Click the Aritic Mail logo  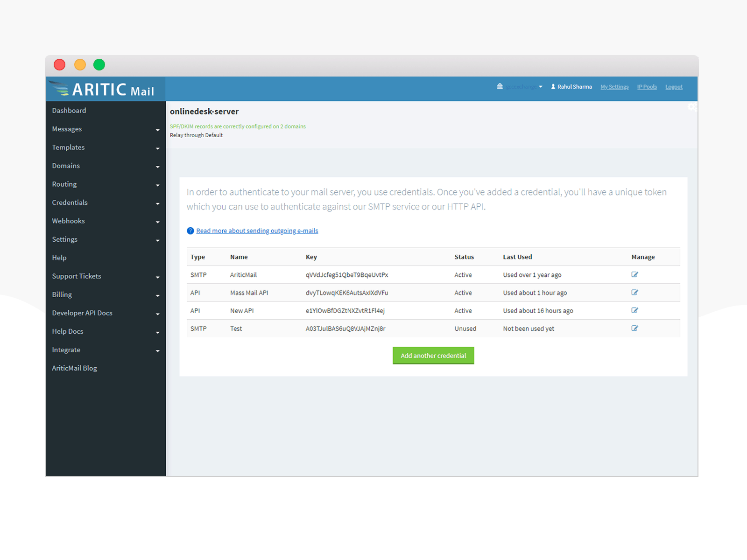tap(103, 89)
